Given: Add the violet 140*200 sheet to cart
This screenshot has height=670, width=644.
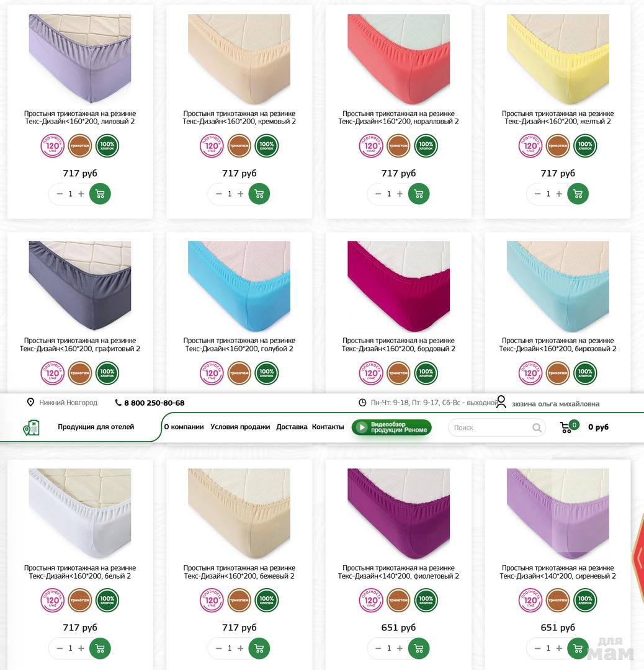Looking at the screenshot, I should pos(419,648).
